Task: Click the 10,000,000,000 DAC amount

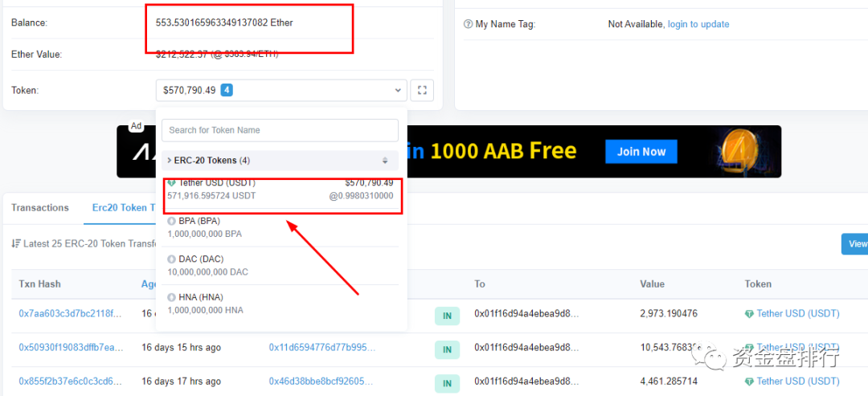Action: 207,271
